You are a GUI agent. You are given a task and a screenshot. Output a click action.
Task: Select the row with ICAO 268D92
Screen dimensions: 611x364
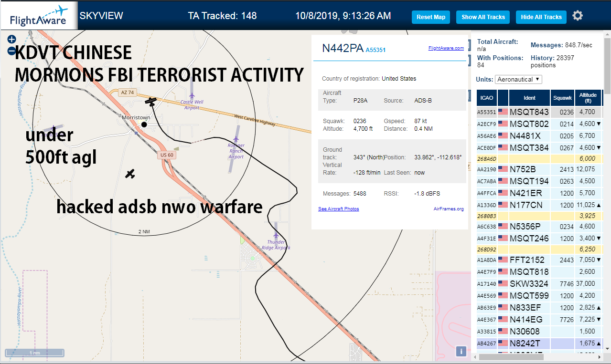pyautogui.click(x=539, y=249)
